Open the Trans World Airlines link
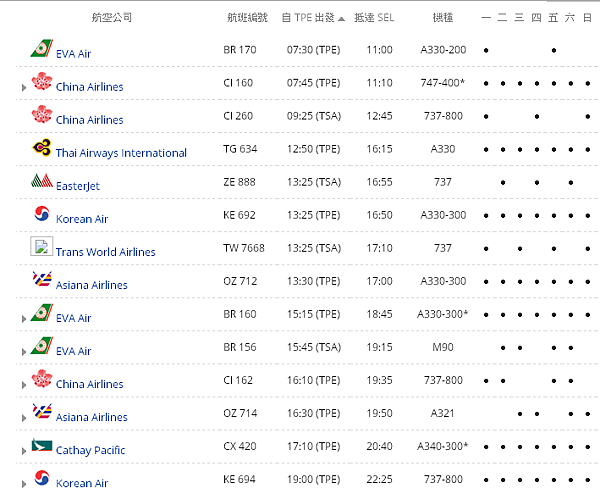The width and height of the screenshot is (600, 494). pos(105,252)
